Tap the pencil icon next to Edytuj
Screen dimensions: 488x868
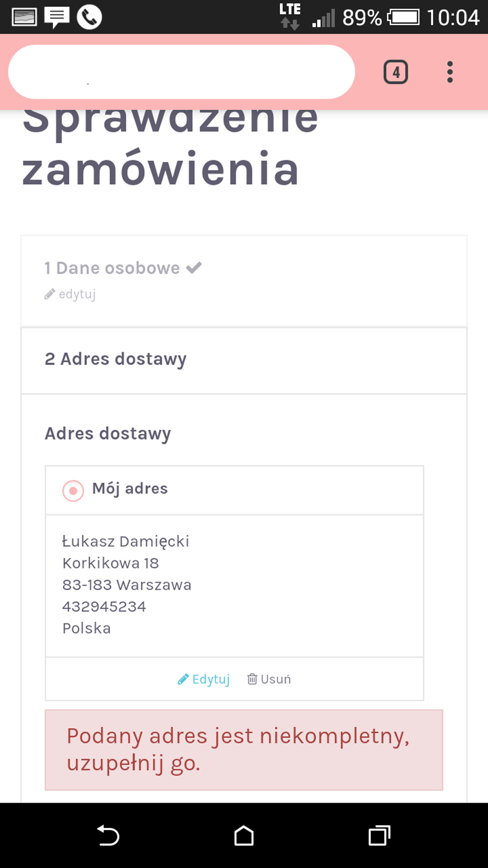coord(183,679)
